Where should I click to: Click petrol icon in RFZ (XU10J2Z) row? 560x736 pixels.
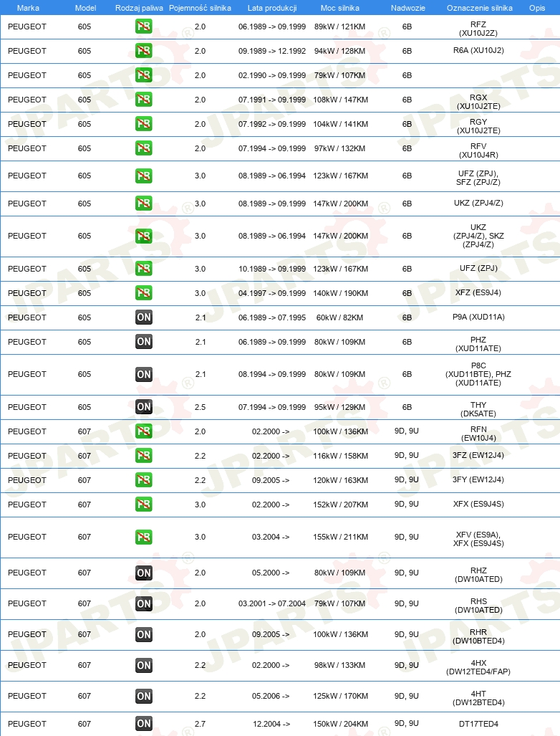(143, 27)
